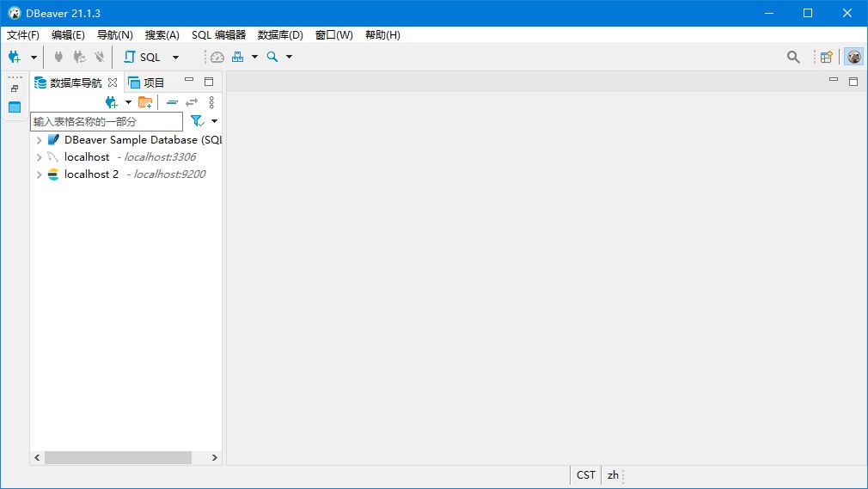Open dropdown arrow beside filter funnel icon

[x=214, y=121]
